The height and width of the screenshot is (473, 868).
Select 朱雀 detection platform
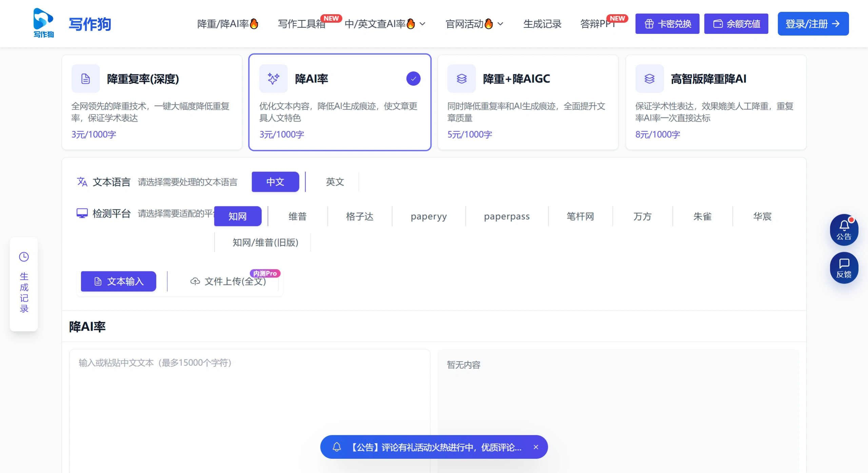(703, 216)
